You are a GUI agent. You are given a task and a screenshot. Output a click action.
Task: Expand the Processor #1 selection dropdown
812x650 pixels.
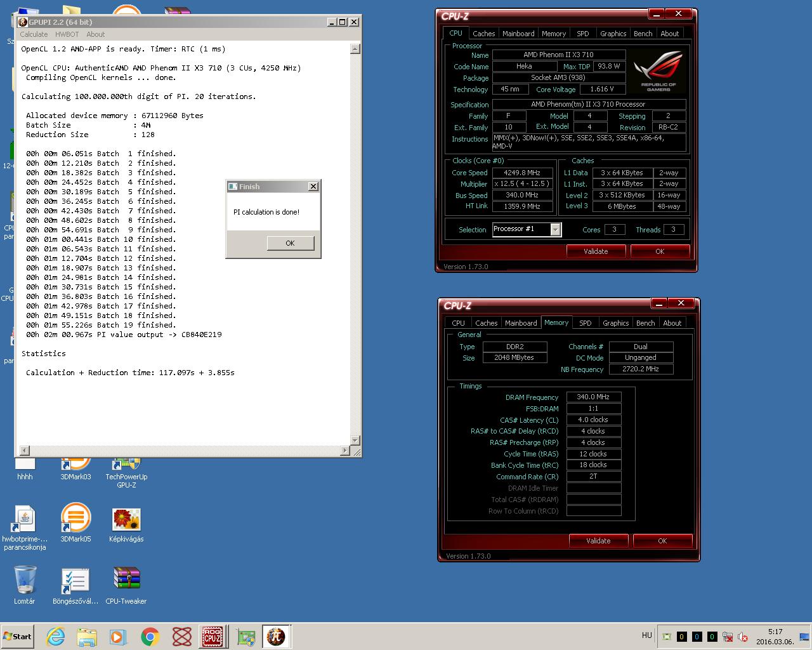coord(556,230)
